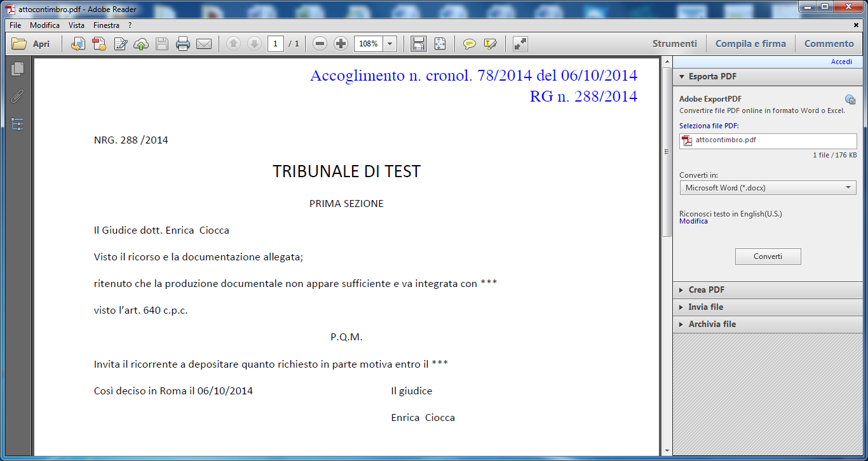Open the ? help menu

point(130,25)
